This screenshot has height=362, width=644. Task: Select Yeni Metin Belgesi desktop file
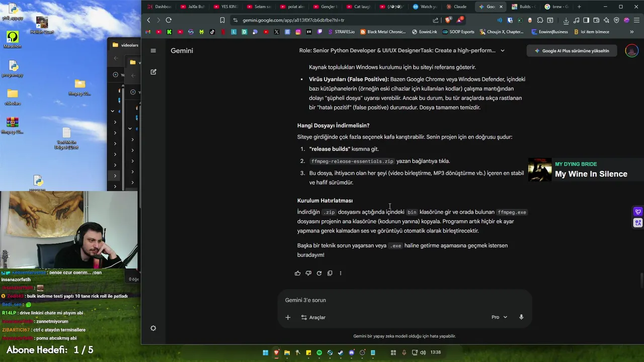(66, 139)
